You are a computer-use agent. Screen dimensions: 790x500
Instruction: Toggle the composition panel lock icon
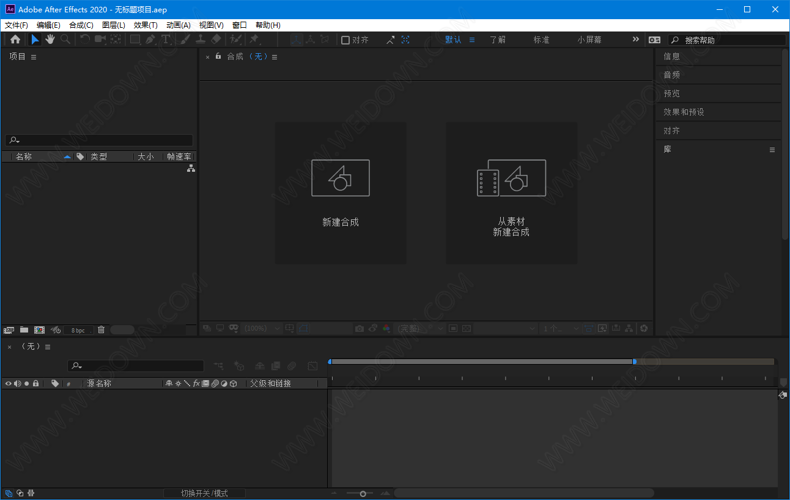(x=218, y=56)
